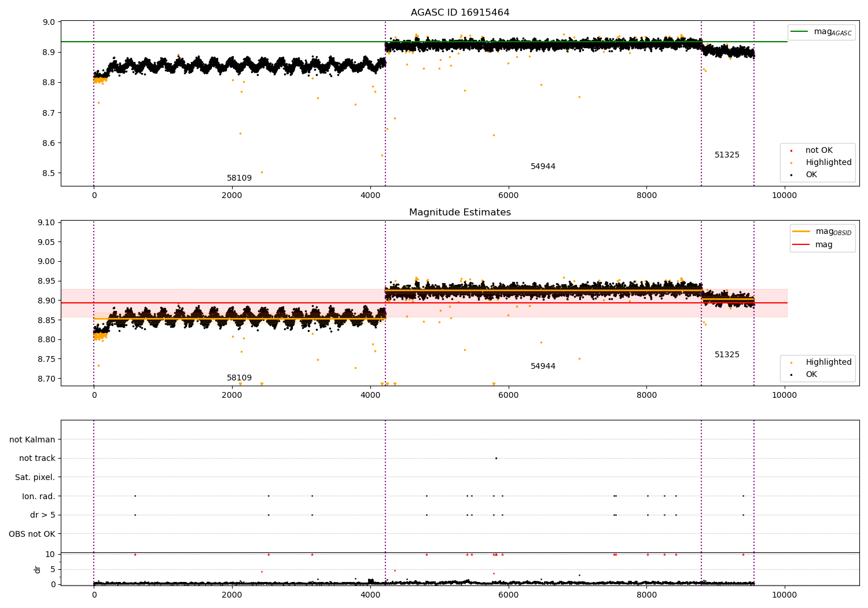Click the 8.70 tick on Magnitude Estimates axis
The height and width of the screenshot is (608, 868).
[x=46, y=379]
